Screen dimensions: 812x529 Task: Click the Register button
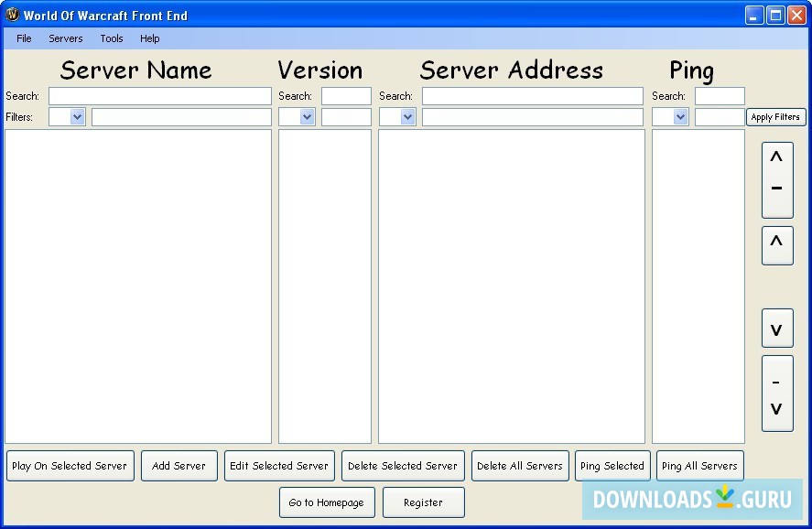click(x=424, y=502)
